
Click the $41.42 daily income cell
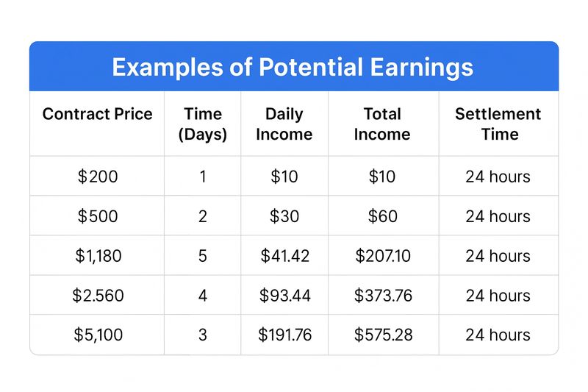point(284,256)
